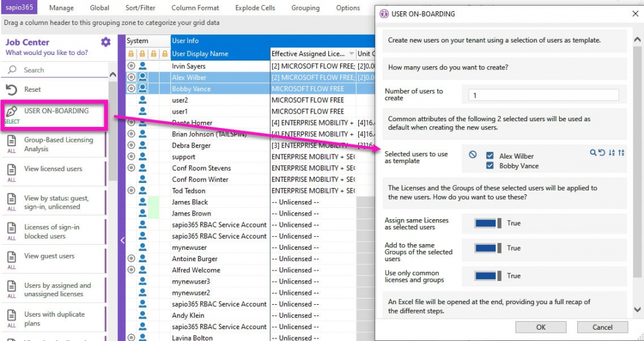Viewport: 644px width, 341px height.
Task: Click fourth lock icon in System columns
Action: (165, 54)
